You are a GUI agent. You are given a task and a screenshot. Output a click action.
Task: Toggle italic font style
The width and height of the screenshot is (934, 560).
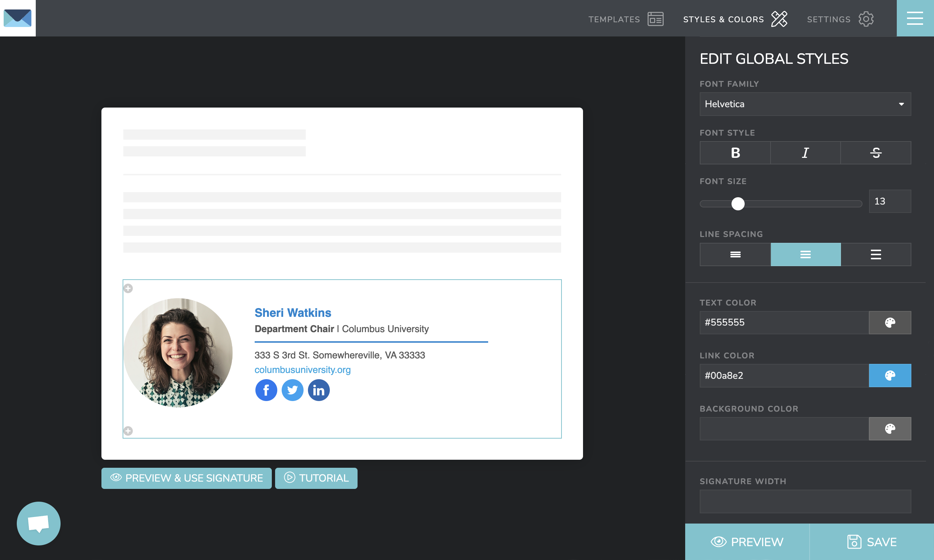coord(805,153)
